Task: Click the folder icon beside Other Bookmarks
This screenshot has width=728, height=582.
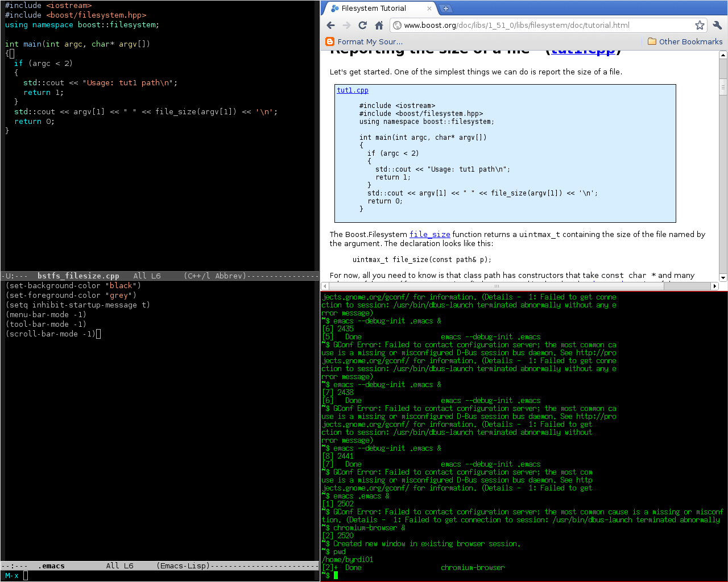Action: pyautogui.click(x=651, y=41)
